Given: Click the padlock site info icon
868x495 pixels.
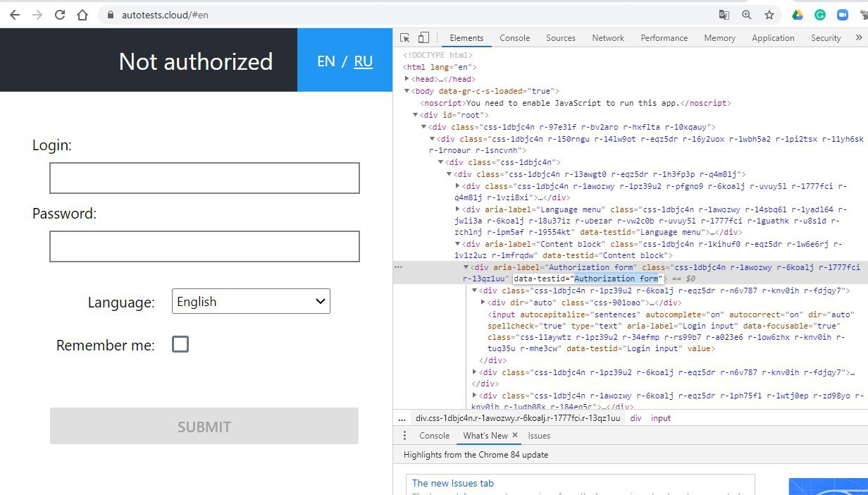Looking at the screenshot, I should [109, 15].
